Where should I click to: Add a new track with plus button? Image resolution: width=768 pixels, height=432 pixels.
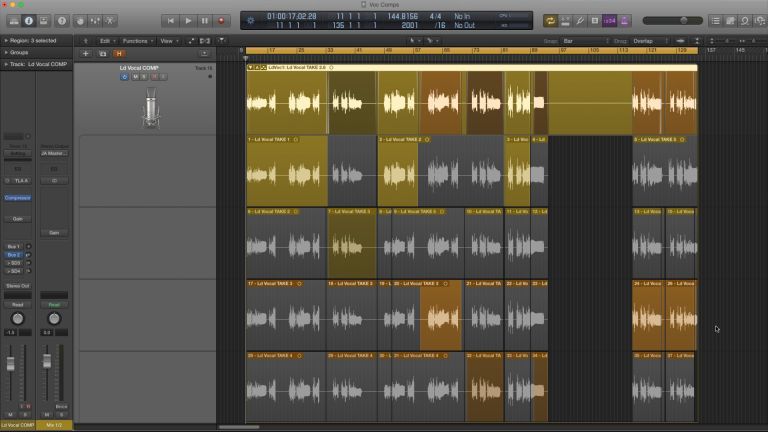[x=86, y=53]
